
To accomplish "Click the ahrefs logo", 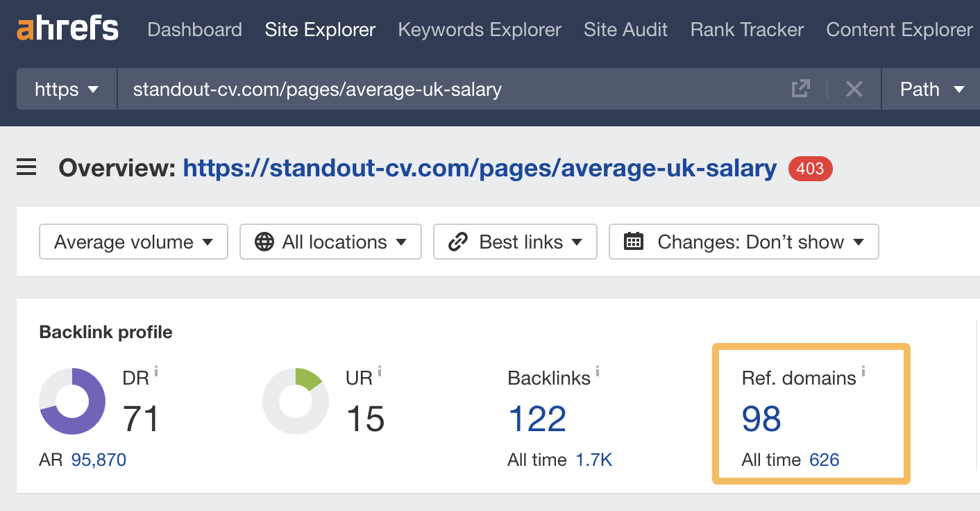I will (66, 28).
